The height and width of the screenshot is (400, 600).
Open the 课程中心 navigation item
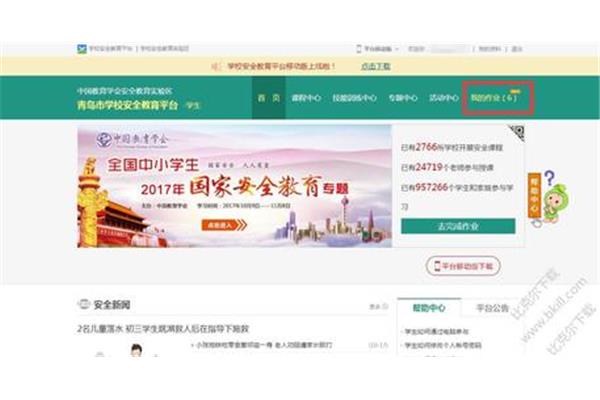[x=306, y=98]
